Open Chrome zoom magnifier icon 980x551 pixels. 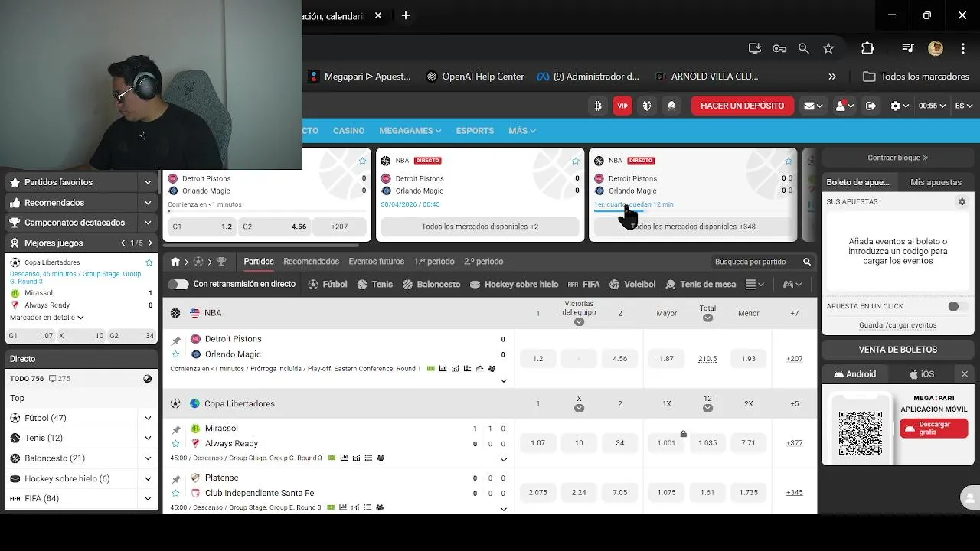pyautogui.click(x=803, y=48)
